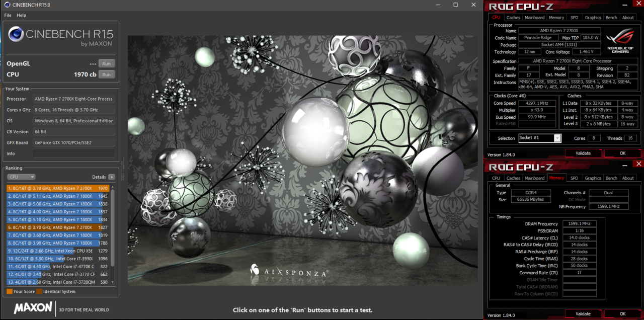This screenshot has height=320, width=644.
Task: Select ranking row 10 Core i7-3930K
Action: click(x=58, y=259)
